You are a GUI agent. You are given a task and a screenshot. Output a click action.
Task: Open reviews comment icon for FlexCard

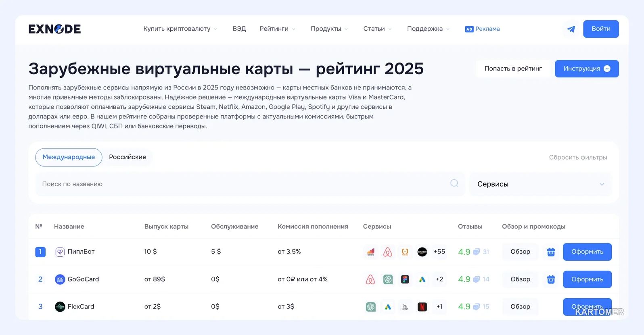click(x=477, y=307)
